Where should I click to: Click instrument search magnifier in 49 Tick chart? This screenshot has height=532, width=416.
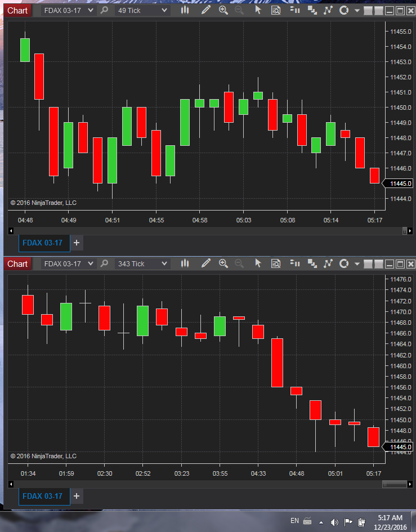(105, 10)
